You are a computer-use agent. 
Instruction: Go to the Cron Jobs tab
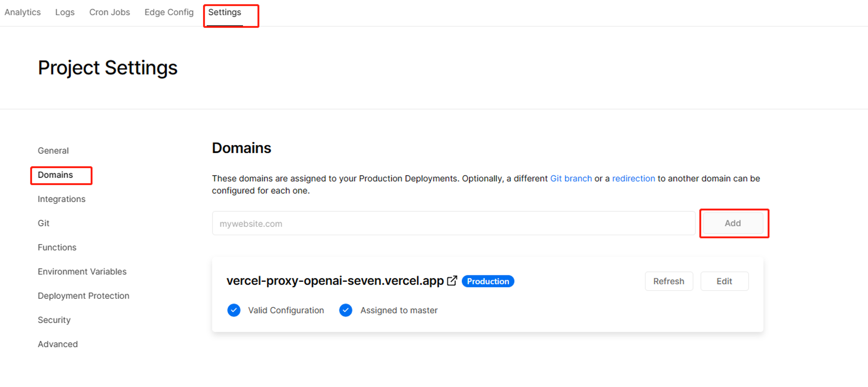coord(109,12)
